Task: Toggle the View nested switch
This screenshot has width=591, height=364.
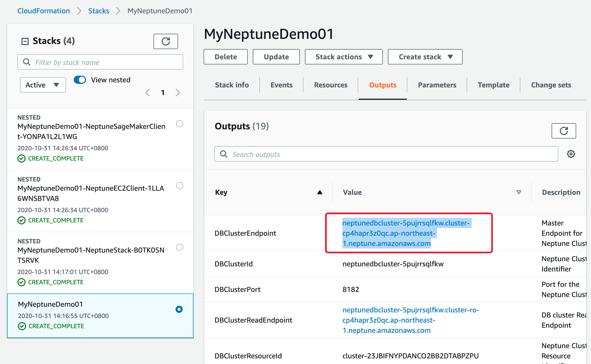Action: 80,80
